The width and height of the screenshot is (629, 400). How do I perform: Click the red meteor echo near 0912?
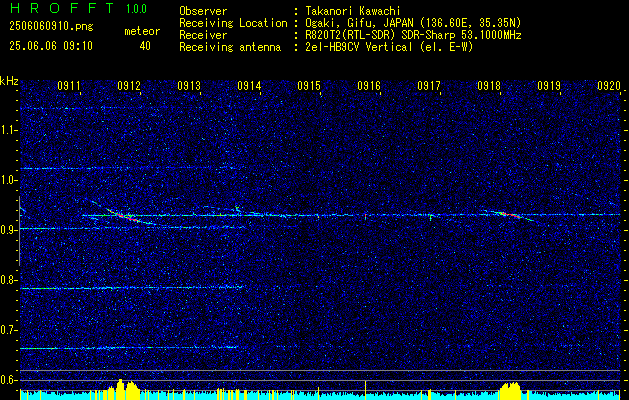(x=128, y=217)
